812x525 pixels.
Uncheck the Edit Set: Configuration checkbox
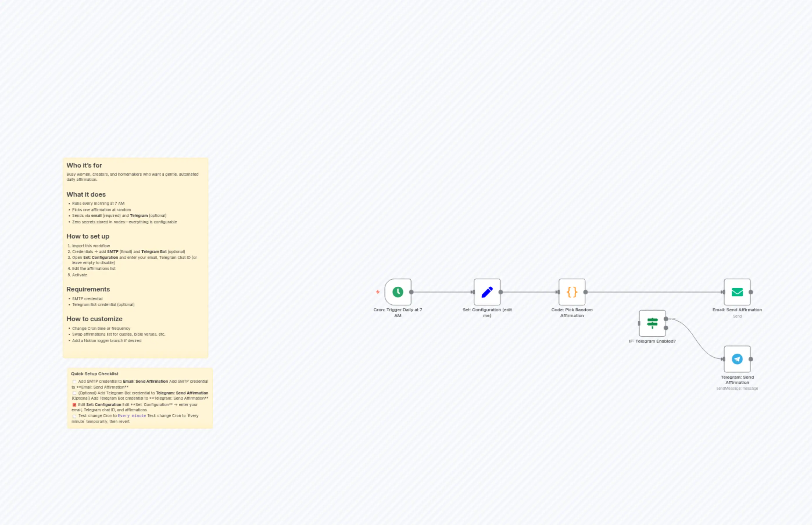click(x=74, y=405)
